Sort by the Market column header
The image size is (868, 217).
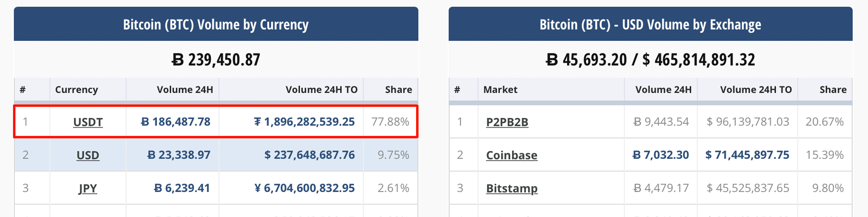(500, 90)
